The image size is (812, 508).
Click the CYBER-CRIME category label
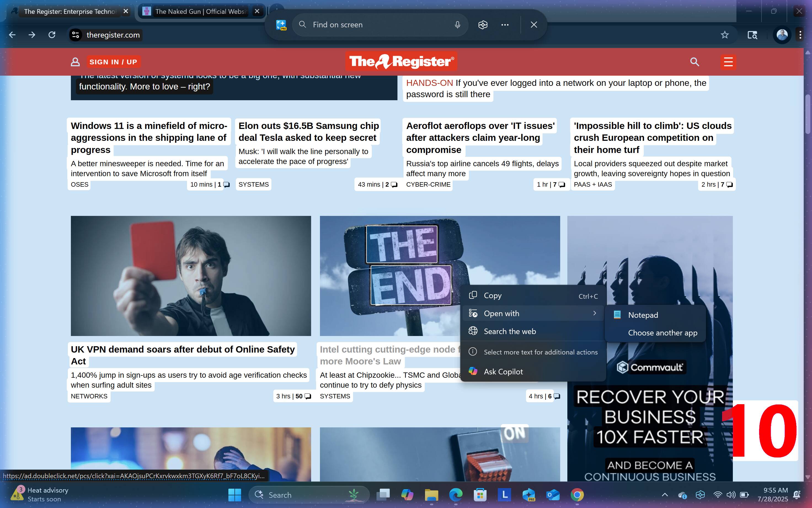pos(428,184)
